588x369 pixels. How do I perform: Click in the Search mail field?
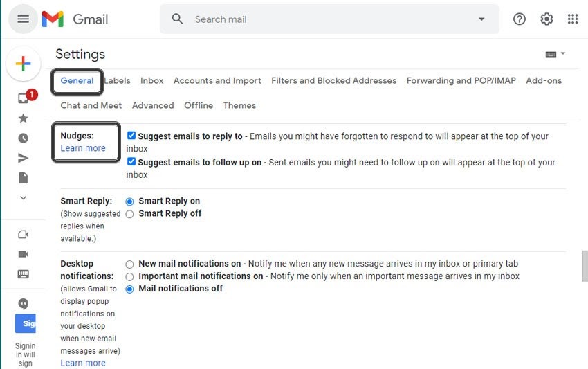(x=330, y=19)
